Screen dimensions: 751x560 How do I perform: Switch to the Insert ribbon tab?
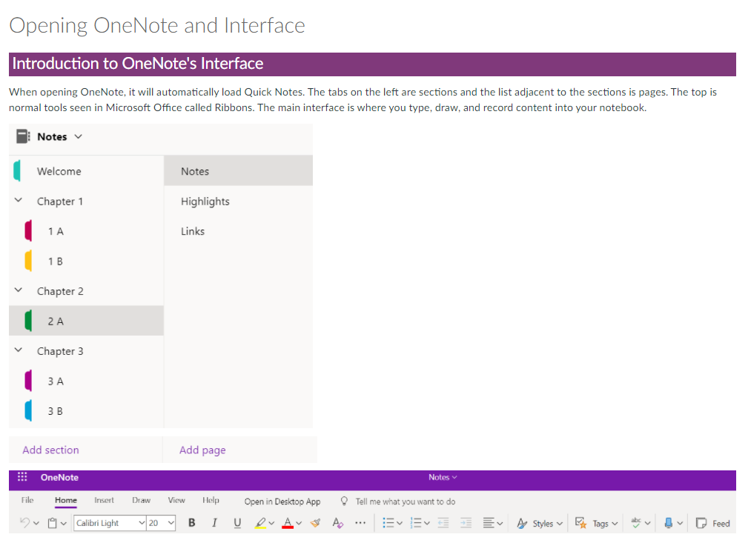point(104,501)
